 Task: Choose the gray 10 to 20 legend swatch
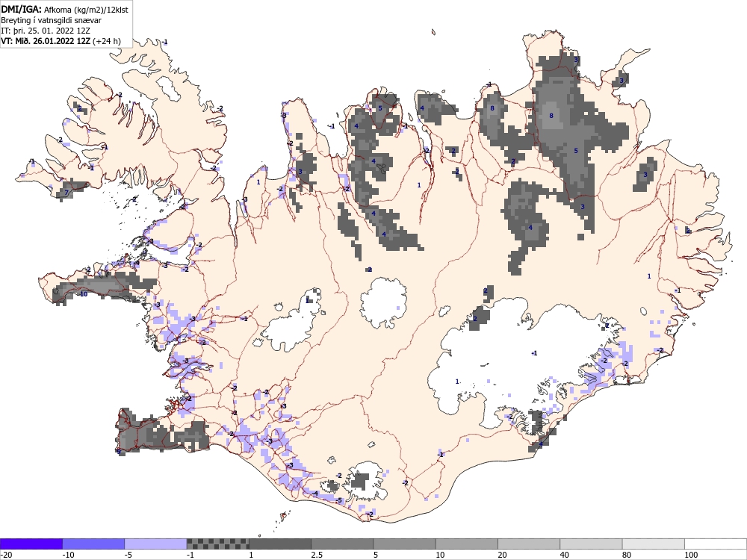point(466,544)
